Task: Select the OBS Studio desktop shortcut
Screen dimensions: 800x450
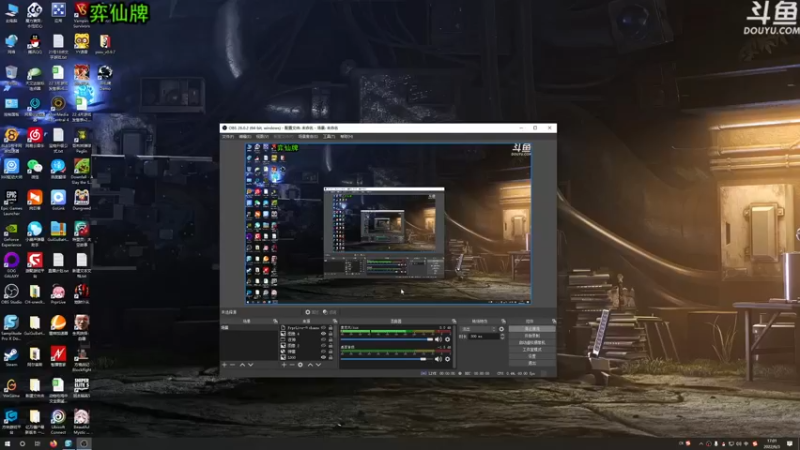Action: (x=11, y=294)
